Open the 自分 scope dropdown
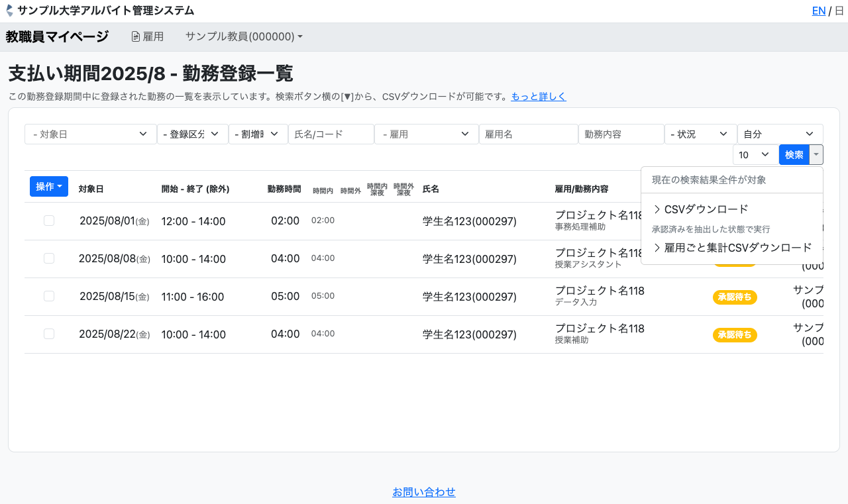The width and height of the screenshot is (848, 504). [780, 134]
